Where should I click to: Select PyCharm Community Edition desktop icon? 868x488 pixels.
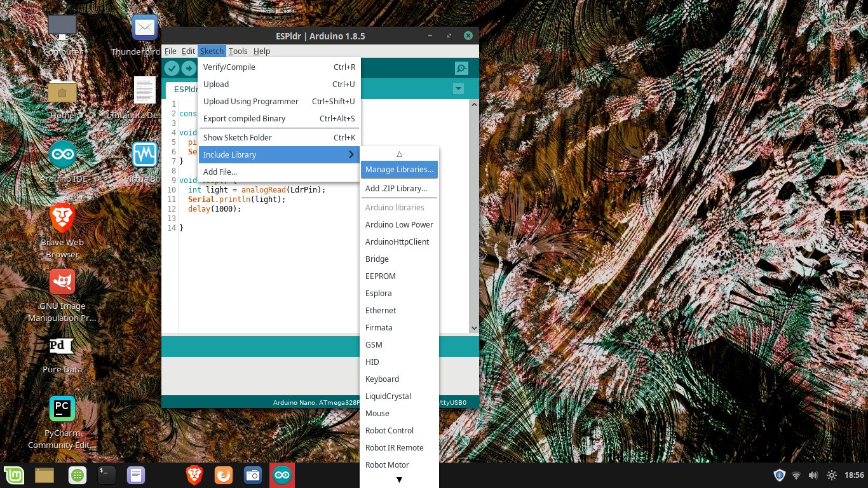click(x=62, y=409)
